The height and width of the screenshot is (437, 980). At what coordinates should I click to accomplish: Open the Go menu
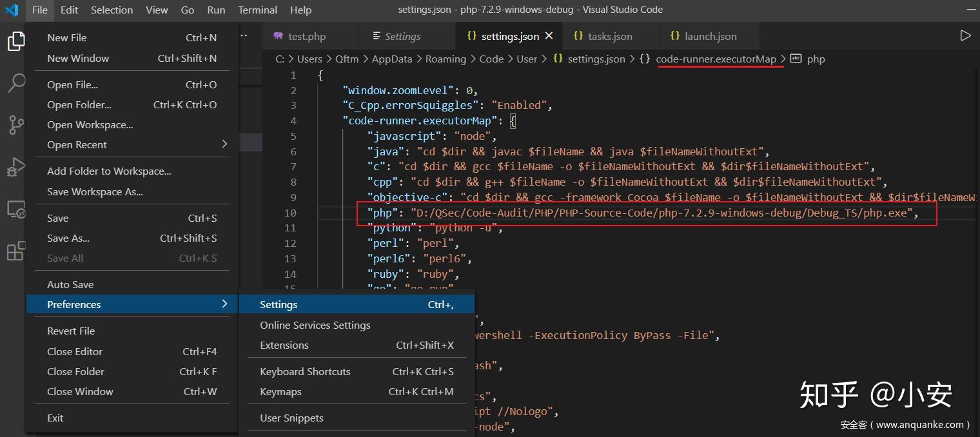point(188,10)
